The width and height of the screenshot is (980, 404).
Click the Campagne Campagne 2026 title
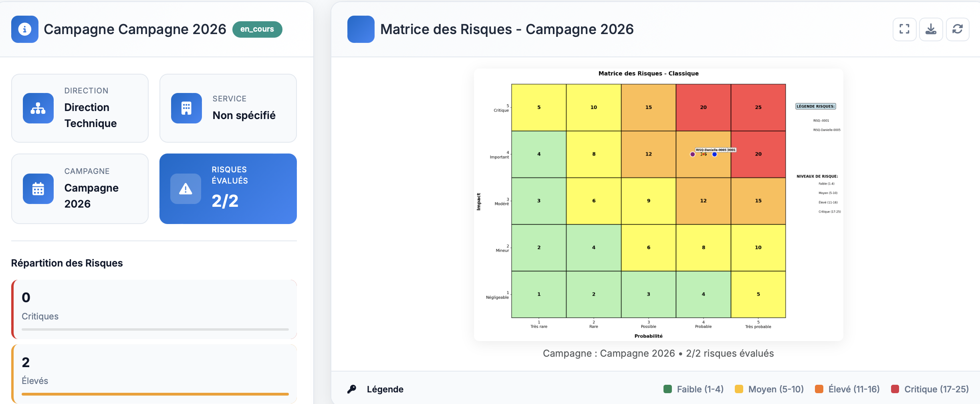pos(135,29)
